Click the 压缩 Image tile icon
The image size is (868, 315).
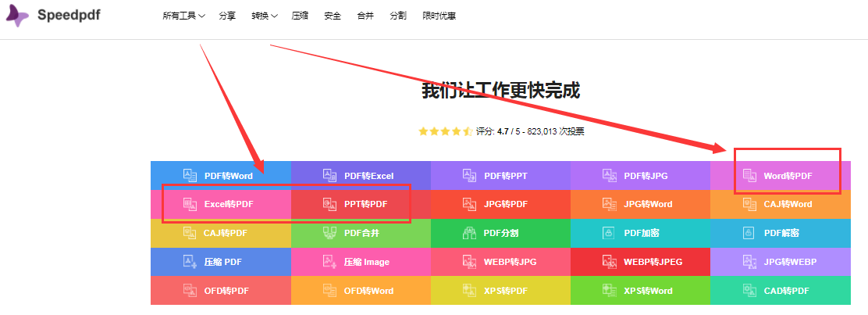point(330,262)
